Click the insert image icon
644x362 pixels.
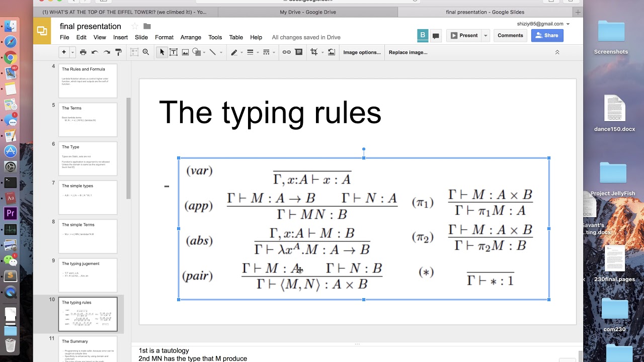185,52
